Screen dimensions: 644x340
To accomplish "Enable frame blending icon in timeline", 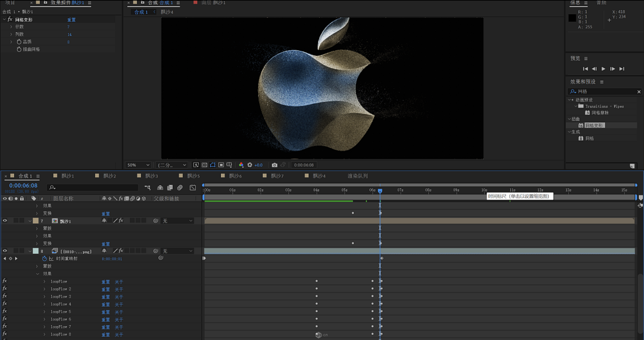I will coord(170,187).
